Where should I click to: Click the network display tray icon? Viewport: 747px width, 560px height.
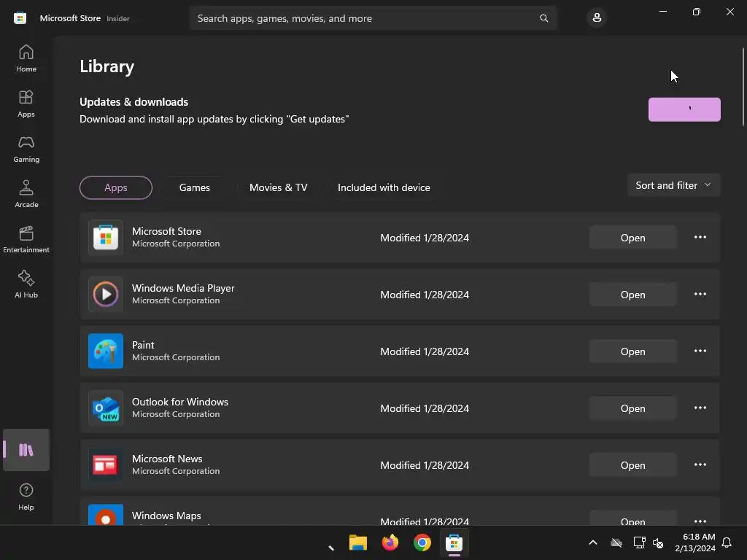tap(639, 542)
